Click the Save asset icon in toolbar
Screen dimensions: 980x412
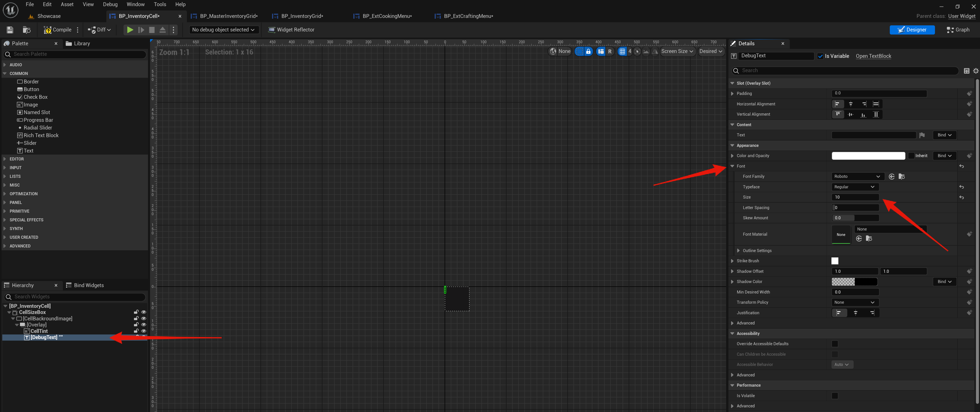click(x=10, y=30)
